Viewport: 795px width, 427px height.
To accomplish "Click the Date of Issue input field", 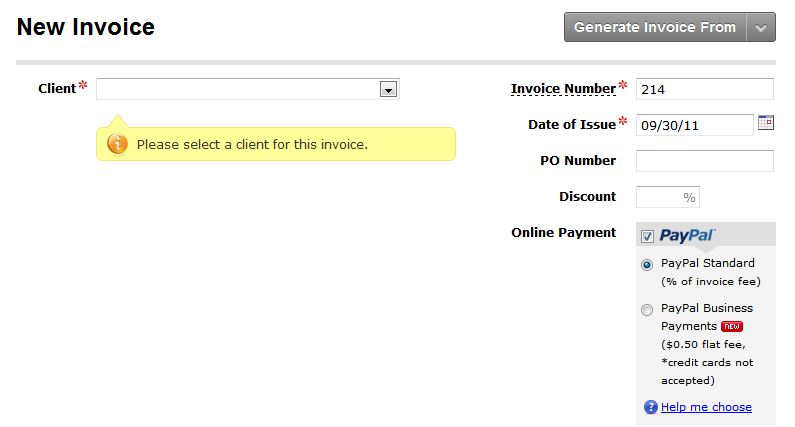I will (x=695, y=125).
